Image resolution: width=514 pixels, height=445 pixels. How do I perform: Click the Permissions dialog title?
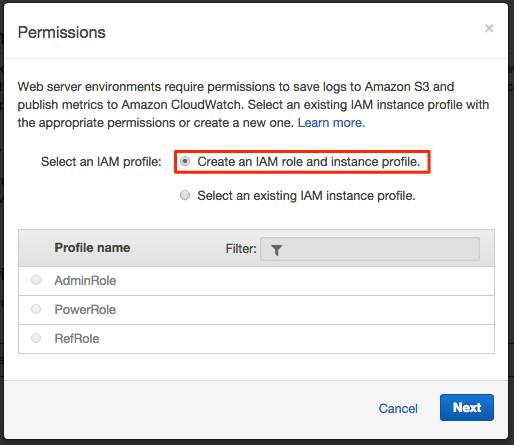pos(62,33)
